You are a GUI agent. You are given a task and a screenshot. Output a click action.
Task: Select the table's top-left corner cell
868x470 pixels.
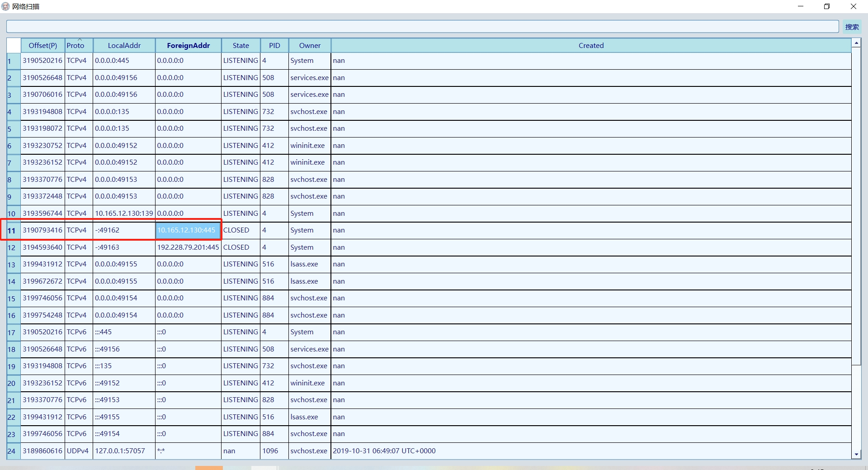(14, 45)
